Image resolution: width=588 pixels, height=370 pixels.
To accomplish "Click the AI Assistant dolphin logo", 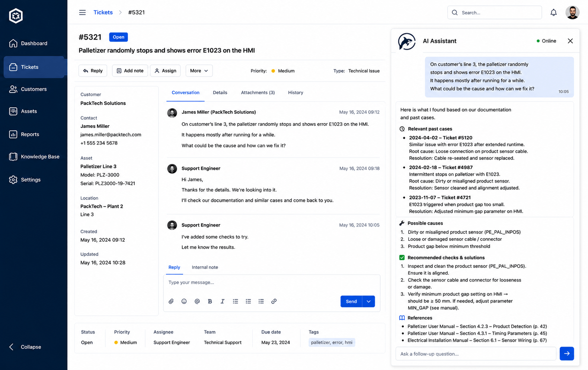I will [407, 41].
